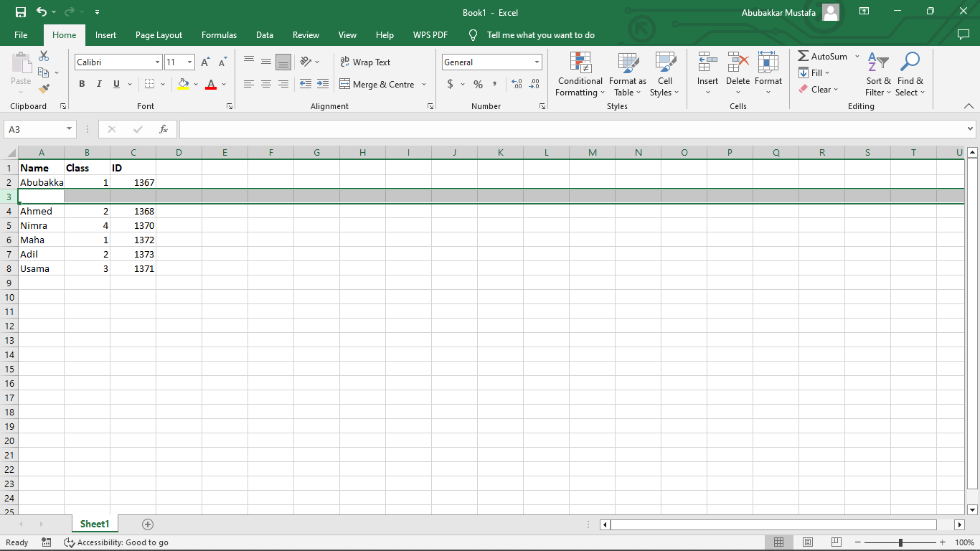The image size is (980, 551).
Task: Open the Font name dropdown
Action: click(x=159, y=62)
